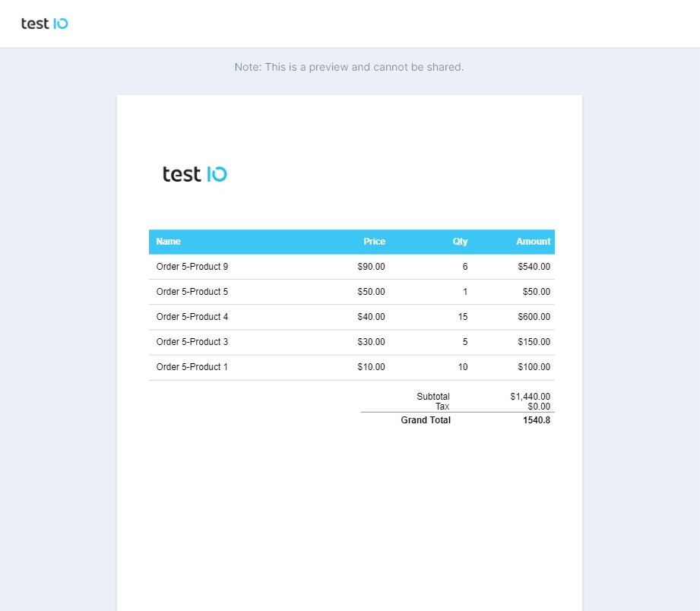Viewport: 700px width, 611px height.
Task: Click the test IO logo on the invoice
Action: pos(195,174)
